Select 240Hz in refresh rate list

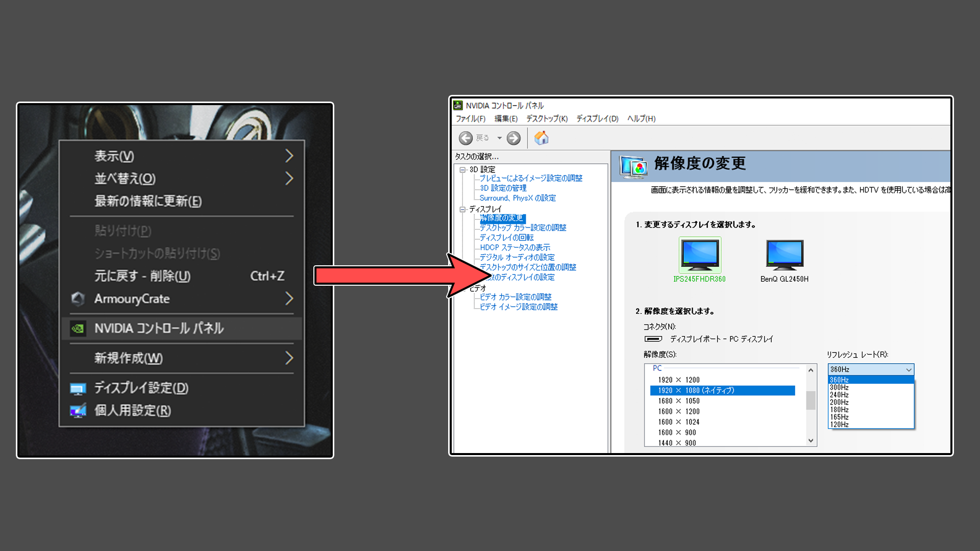coord(871,395)
